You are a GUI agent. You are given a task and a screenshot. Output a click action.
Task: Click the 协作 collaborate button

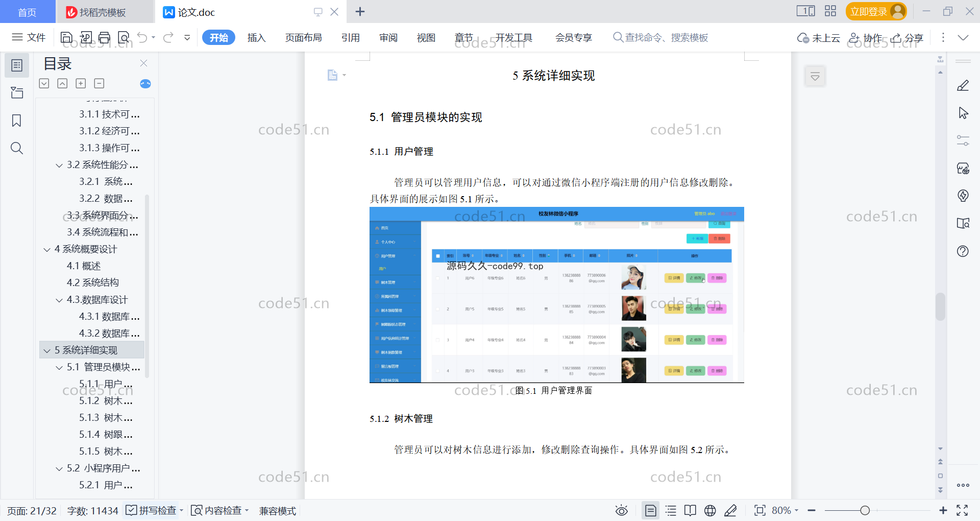pyautogui.click(x=865, y=38)
